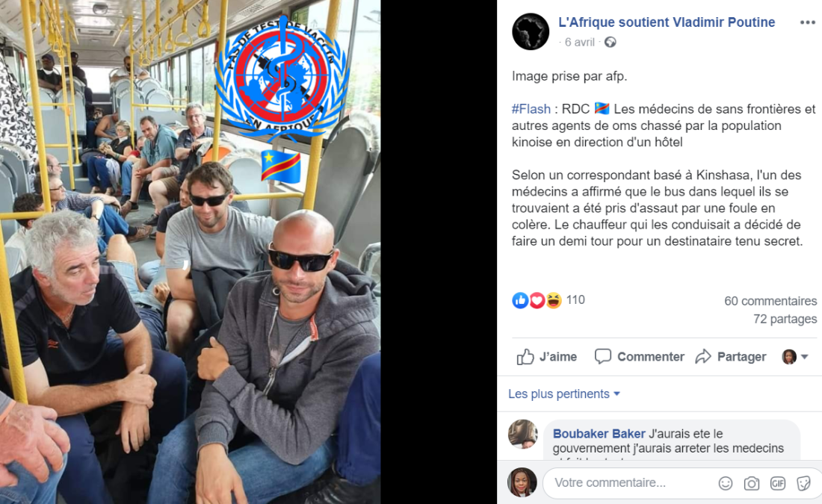Image resolution: width=822 pixels, height=504 pixels.
Task: Share the post with Partager
Action: pos(731,357)
